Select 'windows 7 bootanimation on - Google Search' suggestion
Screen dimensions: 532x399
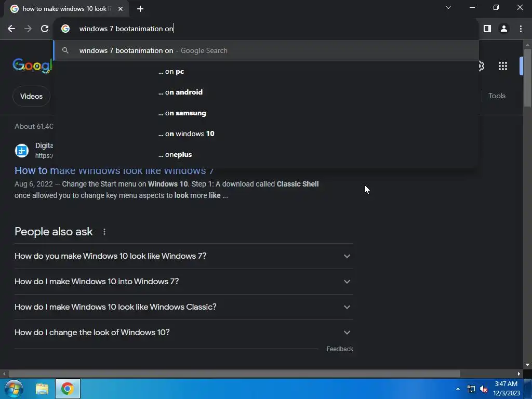pyautogui.click(x=266, y=50)
